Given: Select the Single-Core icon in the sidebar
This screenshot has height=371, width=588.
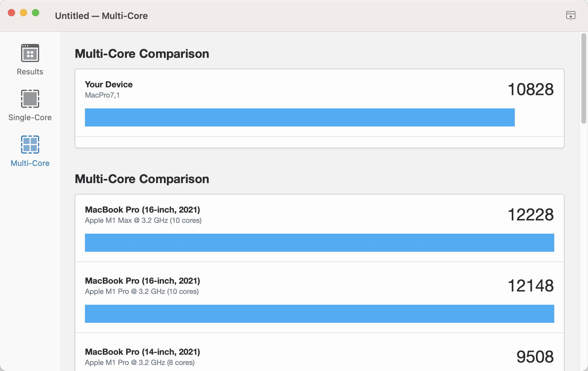Looking at the screenshot, I should point(30,99).
